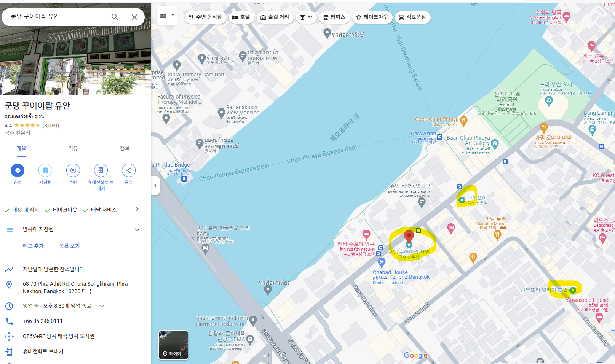Click the Phra Arthit pier marker
615x364 pixels.
click(439, 137)
